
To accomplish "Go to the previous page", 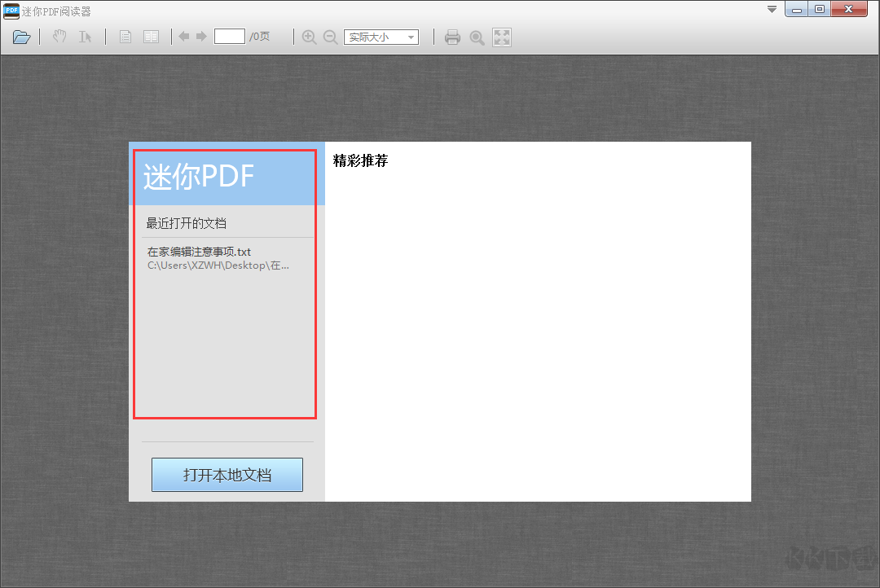I will (183, 36).
